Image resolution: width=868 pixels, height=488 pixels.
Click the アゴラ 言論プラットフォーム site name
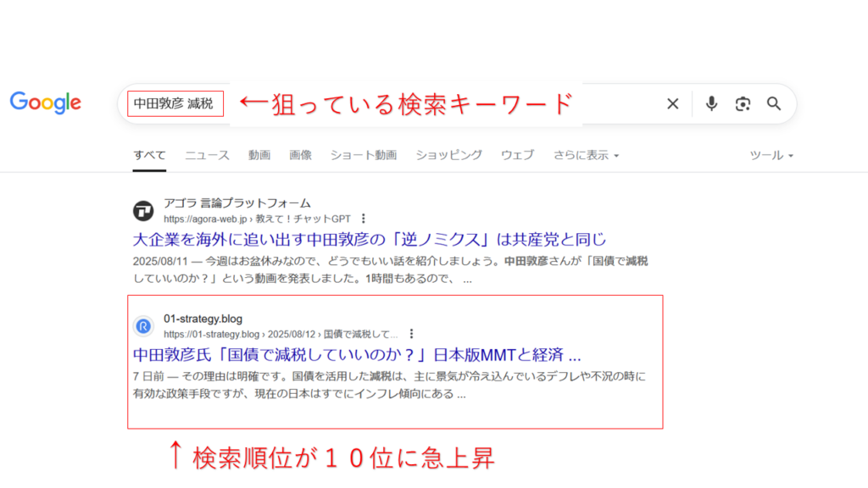[x=237, y=203]
